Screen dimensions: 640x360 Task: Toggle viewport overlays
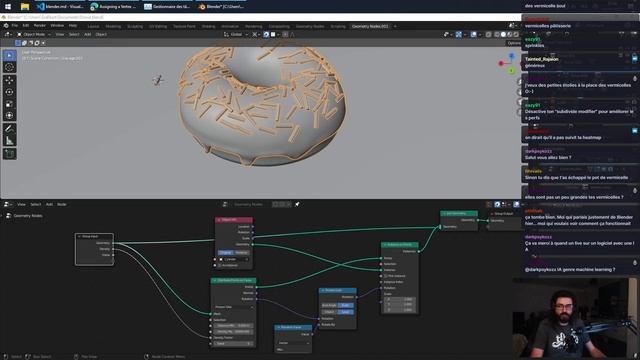pos(473,35)
